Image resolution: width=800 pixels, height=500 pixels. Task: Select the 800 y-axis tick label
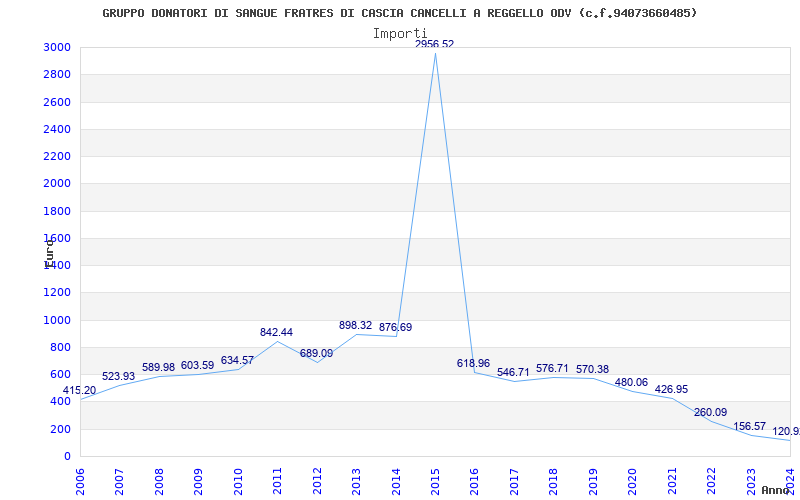[x=61, y=347]
